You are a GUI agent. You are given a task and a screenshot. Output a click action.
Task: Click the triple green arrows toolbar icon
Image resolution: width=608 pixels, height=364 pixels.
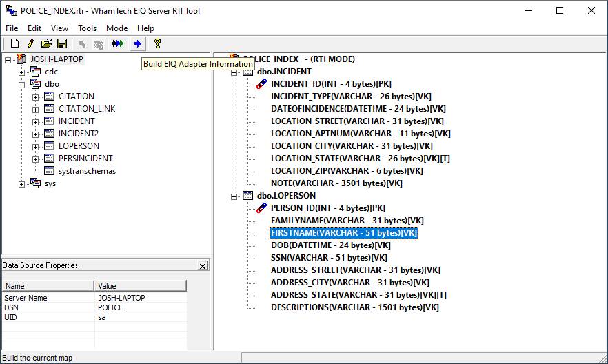pos(117,43)
